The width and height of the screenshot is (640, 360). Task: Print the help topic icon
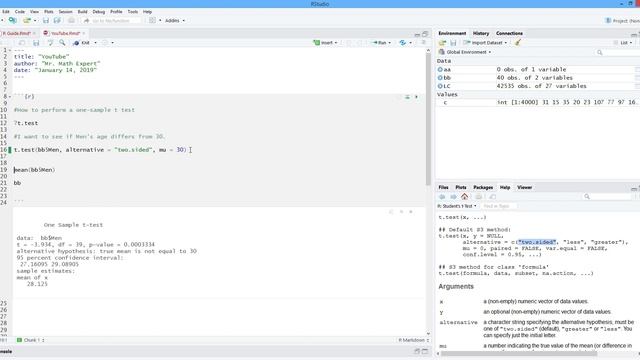click(x=478, y=197)
